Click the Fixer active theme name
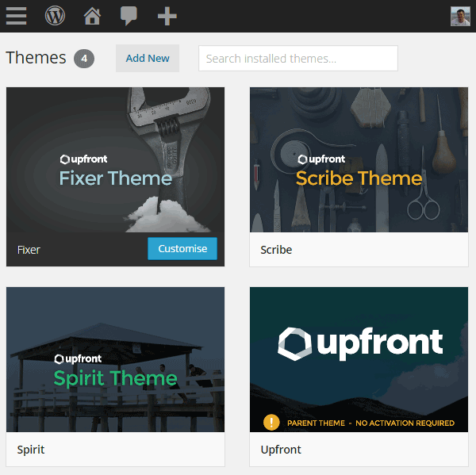The image size is (476, 475). 29,250
